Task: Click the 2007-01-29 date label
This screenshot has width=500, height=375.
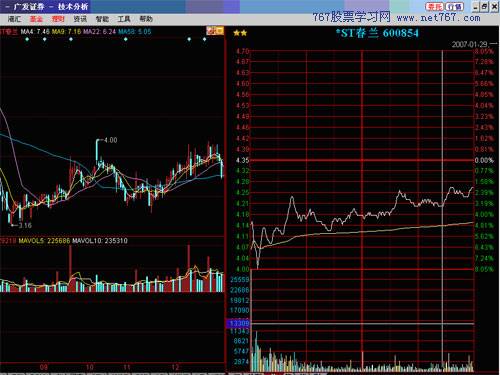Action: 470,44
